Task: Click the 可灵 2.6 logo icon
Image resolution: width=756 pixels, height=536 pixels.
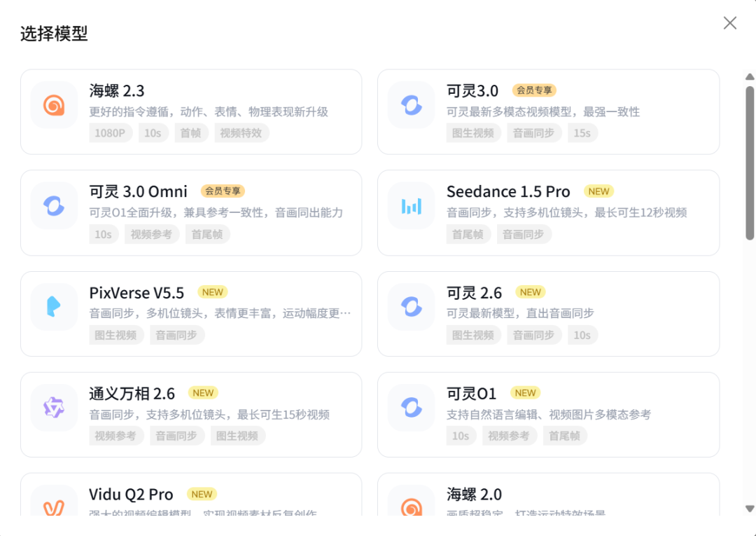Action: [x=411, y=307]
